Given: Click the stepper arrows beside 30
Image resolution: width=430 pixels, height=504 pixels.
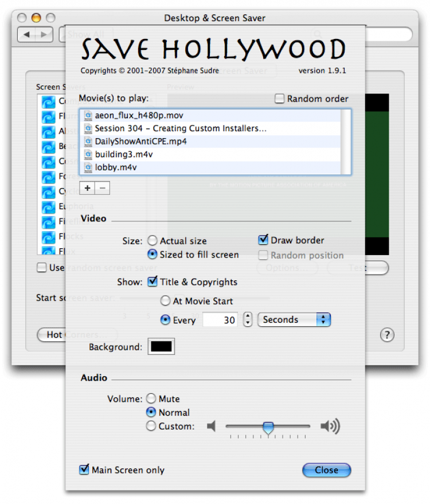Looking at the screenshot, I should [x=248, y=320].
